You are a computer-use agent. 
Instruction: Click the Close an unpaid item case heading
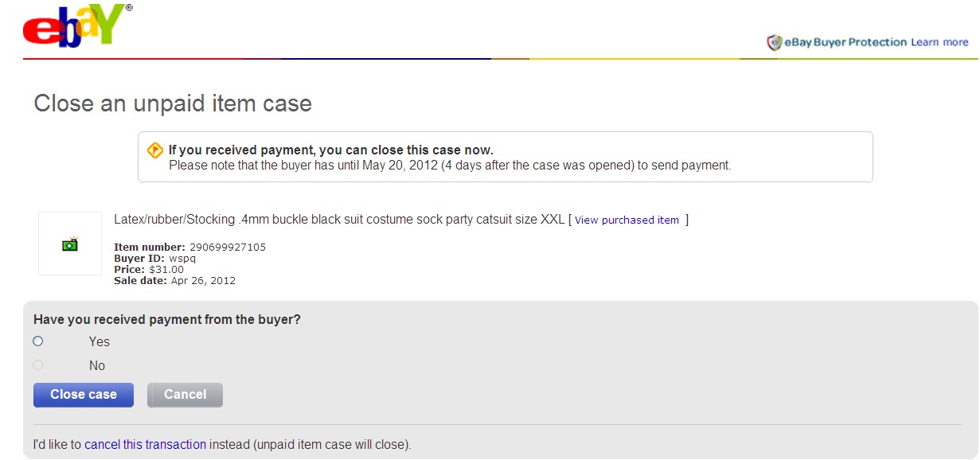pos(173,103)
